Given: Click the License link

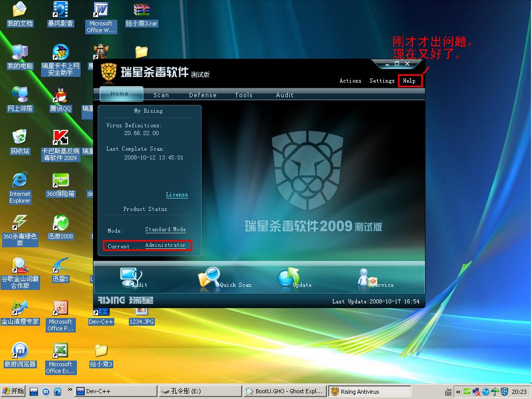Looking at the screenshot, I should tap(177, 194).
